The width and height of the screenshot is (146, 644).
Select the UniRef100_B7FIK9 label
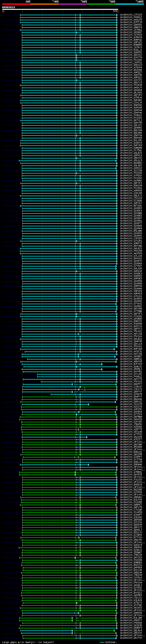click(131, 364)
